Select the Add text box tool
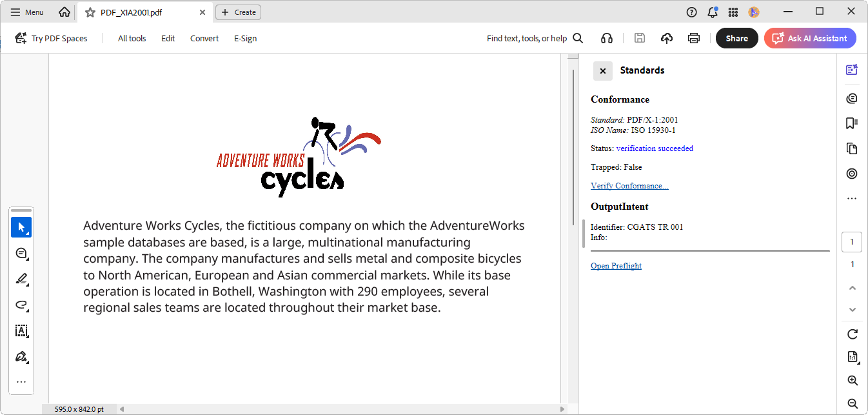 click(x=21, y=331)
